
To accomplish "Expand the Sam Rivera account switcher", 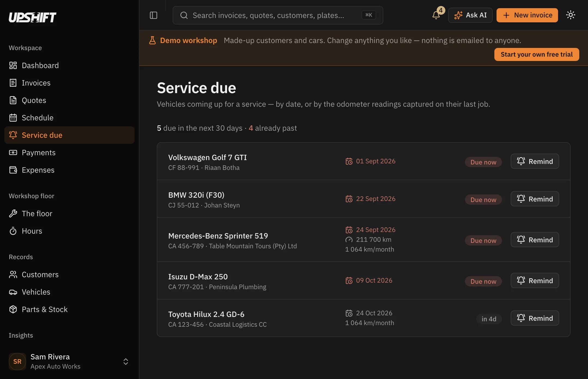I will coord(125,362).
